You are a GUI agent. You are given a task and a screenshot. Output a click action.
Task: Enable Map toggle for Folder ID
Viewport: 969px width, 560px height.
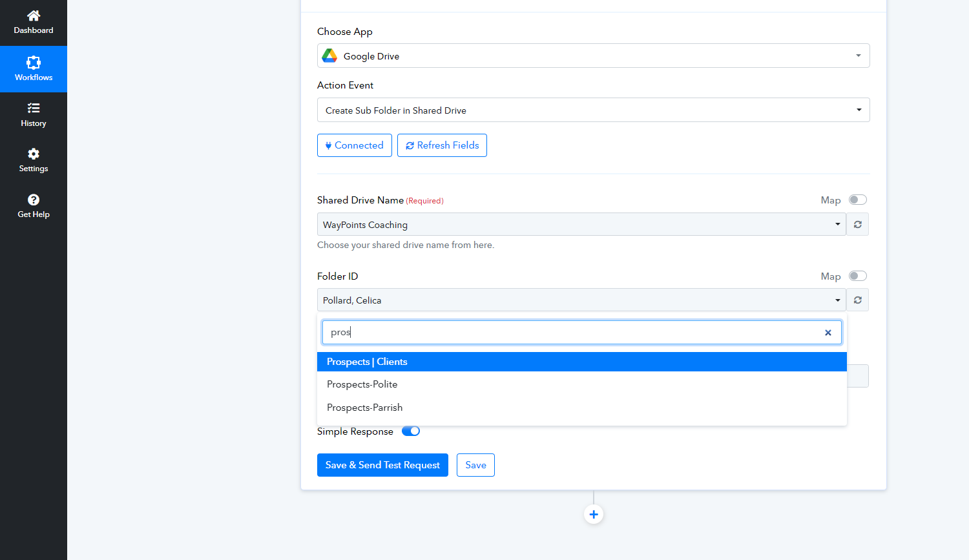pos(858,276)
